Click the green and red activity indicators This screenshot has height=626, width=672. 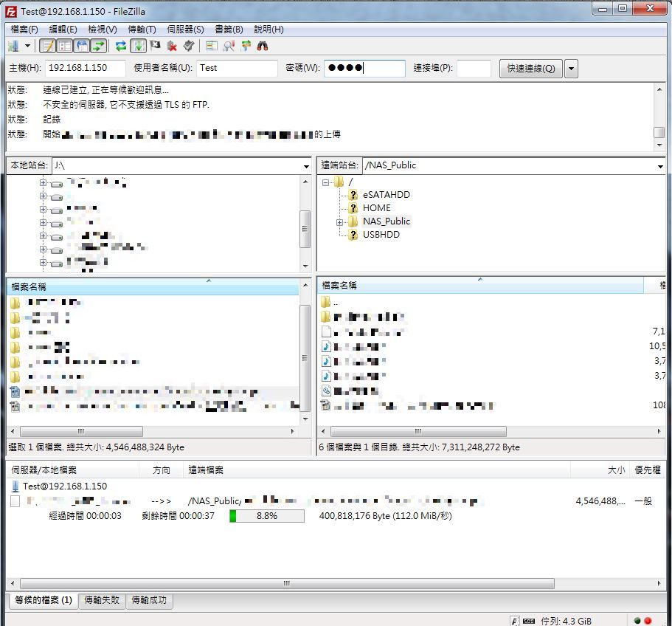tap(642, 620)
